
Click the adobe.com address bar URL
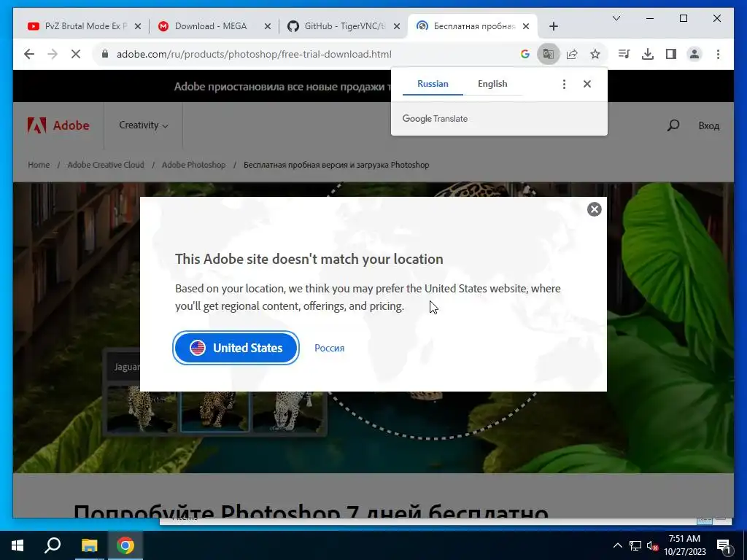point(254,54)
